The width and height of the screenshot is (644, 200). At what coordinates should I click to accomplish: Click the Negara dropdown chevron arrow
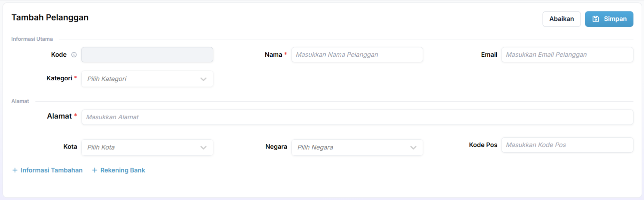(x=413, y=148)
